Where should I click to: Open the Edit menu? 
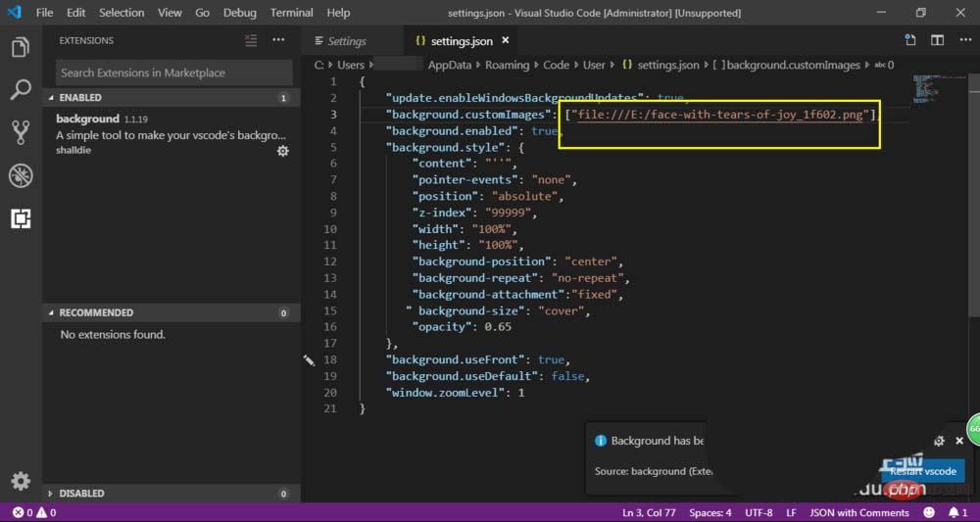click(75, 13)
